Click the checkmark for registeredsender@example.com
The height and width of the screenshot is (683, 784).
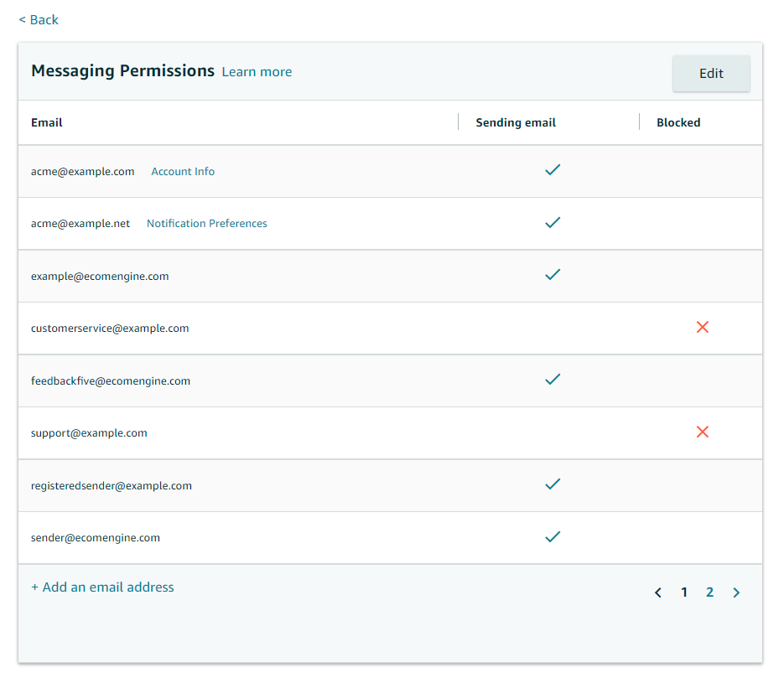[x=552, y=484]
